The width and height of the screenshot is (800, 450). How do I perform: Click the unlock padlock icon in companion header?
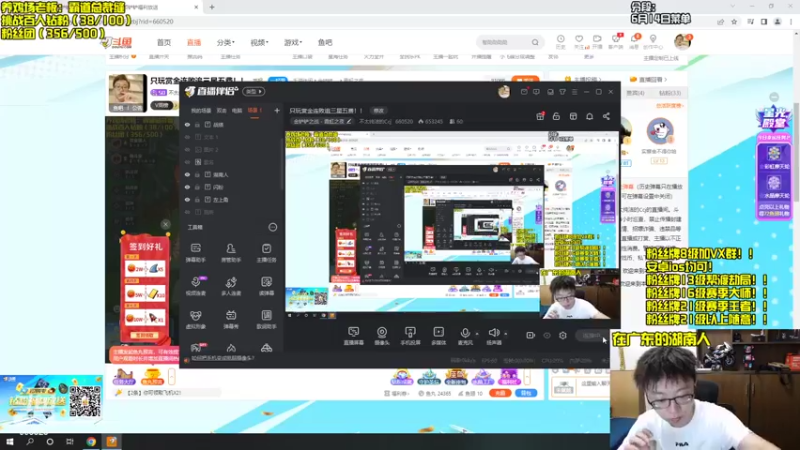point(556,116)
